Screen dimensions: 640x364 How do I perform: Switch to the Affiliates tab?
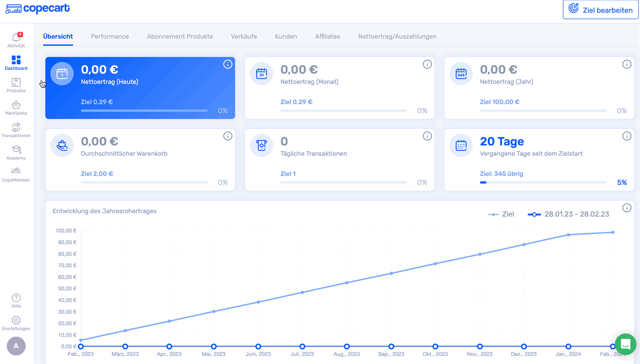pos(327,36)
